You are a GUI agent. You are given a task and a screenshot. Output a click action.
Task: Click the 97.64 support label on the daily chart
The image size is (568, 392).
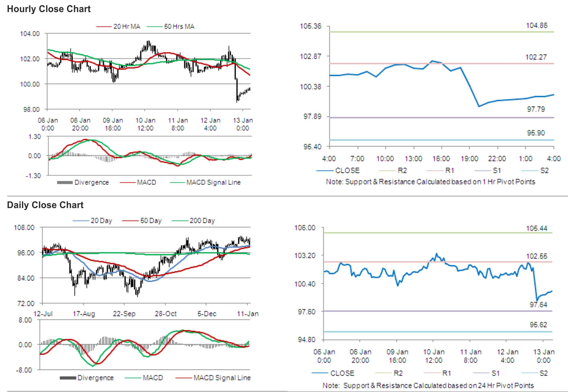click(x=538, y=305)
